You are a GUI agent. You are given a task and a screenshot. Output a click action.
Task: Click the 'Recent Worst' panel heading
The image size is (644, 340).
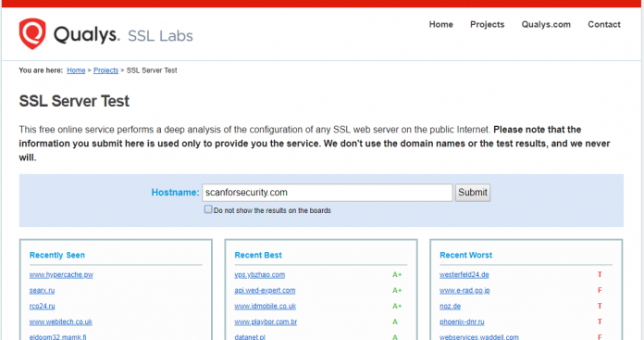(465, 255)
